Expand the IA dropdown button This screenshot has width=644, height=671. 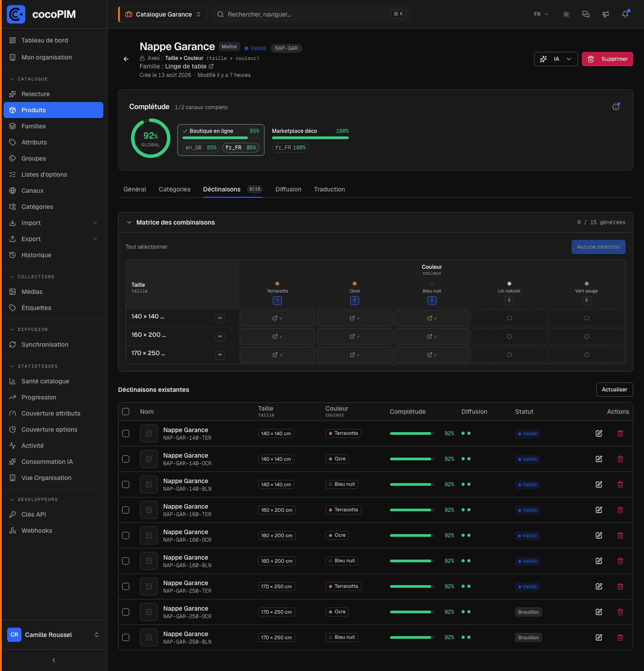click(556, 59)
